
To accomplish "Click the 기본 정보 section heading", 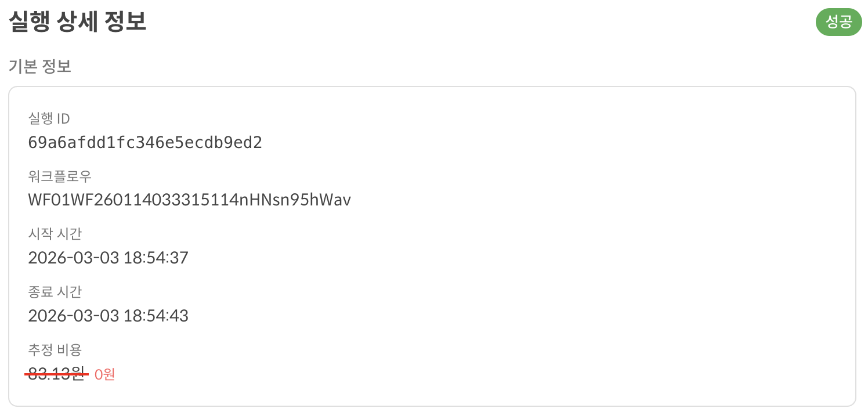I will [x=39, y=67].
